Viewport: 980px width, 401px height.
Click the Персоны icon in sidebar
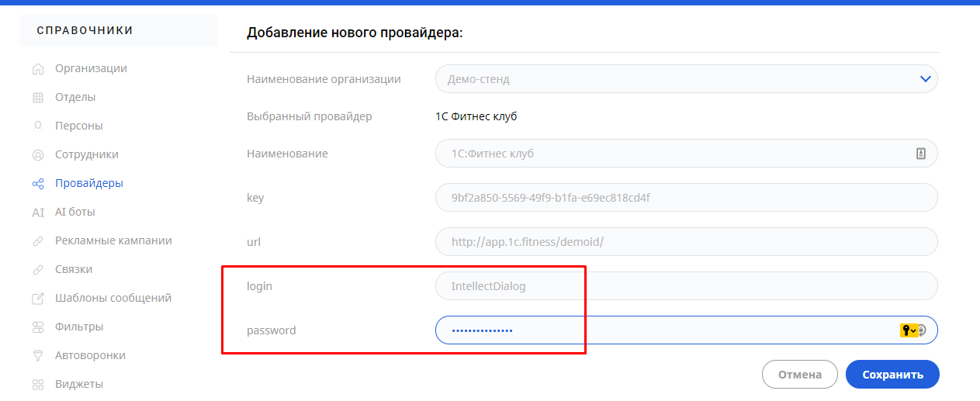37,126
